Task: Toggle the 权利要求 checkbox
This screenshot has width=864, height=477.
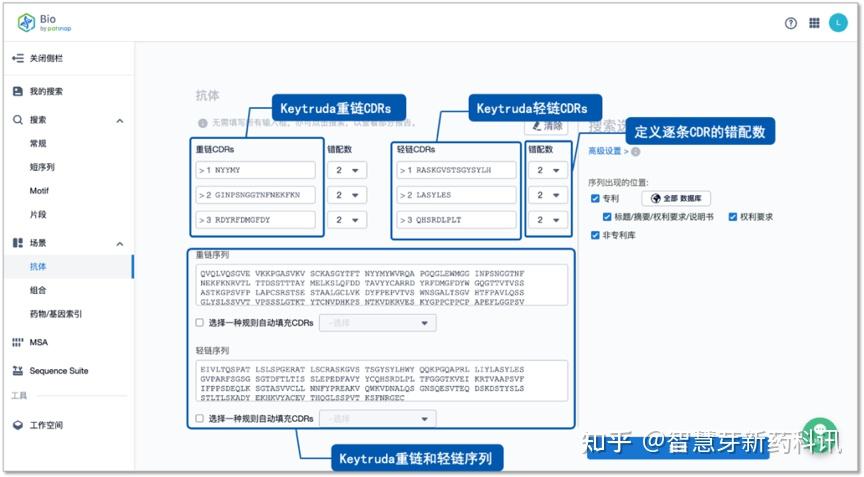Action: tap(733, 217)
